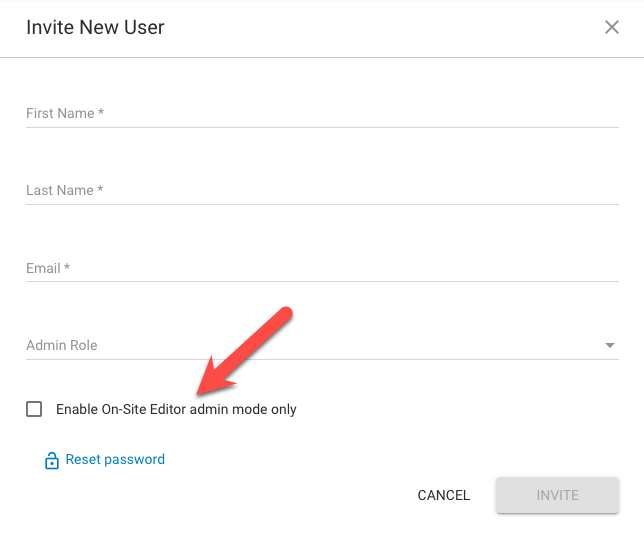Open the Reset password link
Image resolution: width=644 pixels, height=557 pixels.
coord(115,460)
